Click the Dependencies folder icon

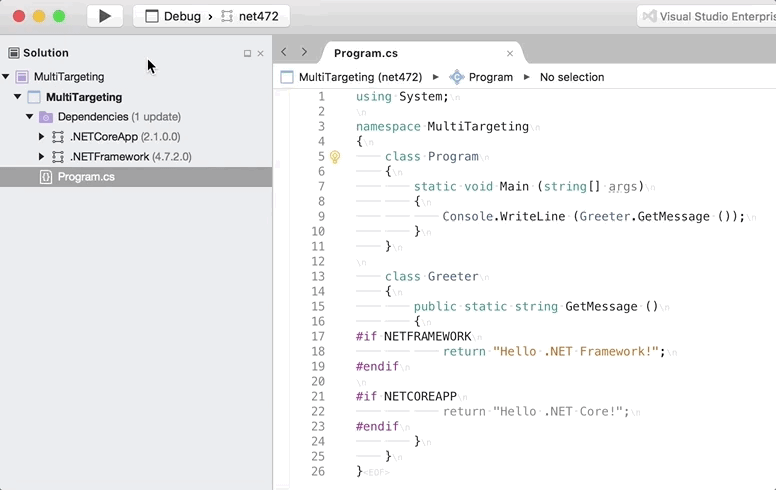(45, 117)
